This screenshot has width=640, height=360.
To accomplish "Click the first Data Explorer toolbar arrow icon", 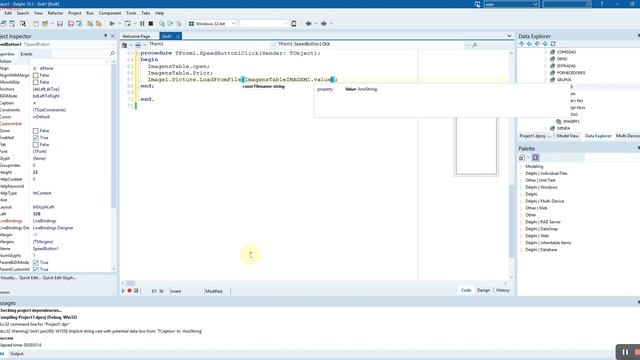I will pyautogui.click(x=521, y=44).
